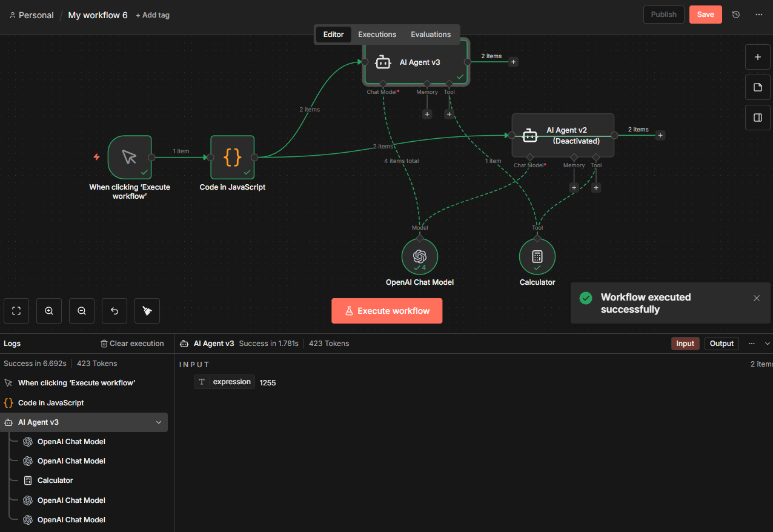773x532 pixels.
Task: Open the workflow three-dot options menu
Action: tap(759, 15)
